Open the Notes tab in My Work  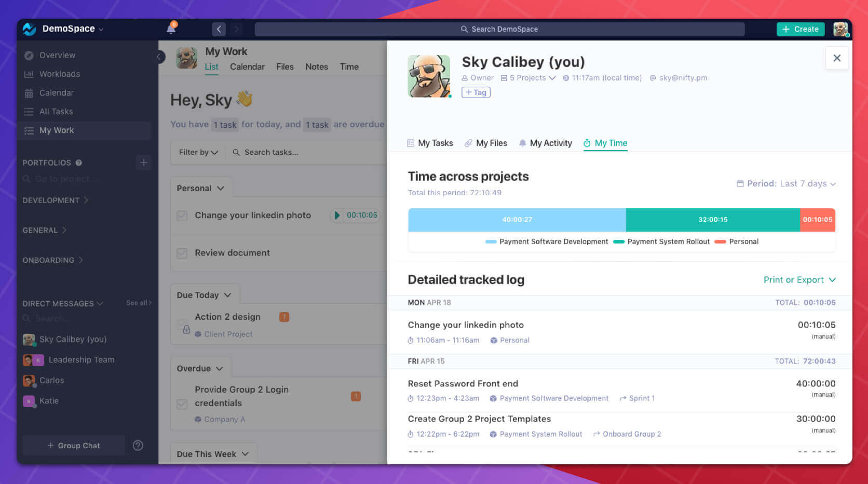coord(316,66)
